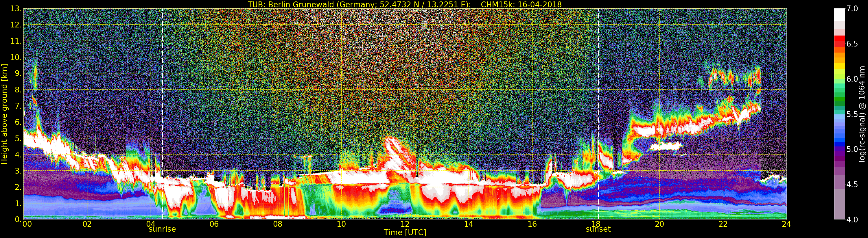Select the '9.' height axis tick label
Image resolution: width=868 pixels, height=238 pixels.
(18, 74)
